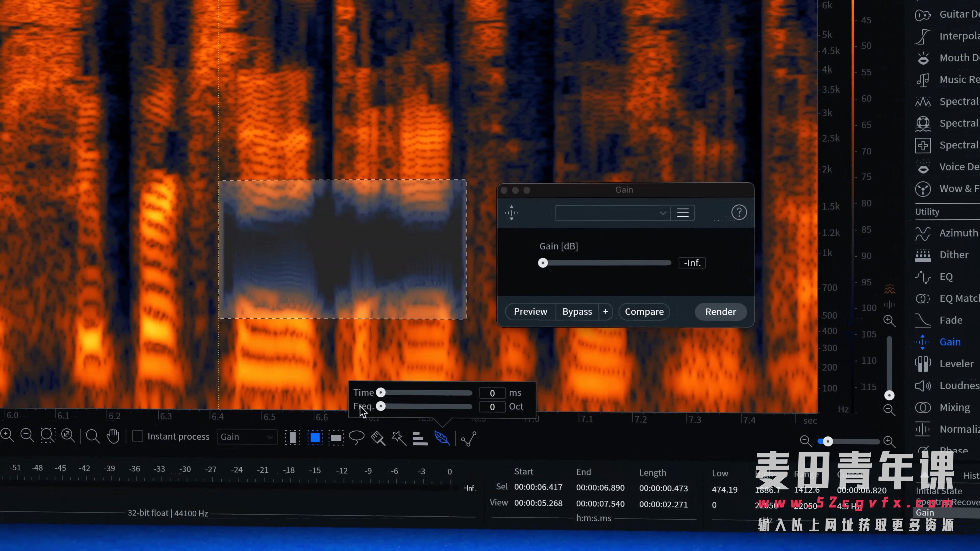This screenshot has height=551, width=980.
Task: Select the Magic Wand tool
Action: pos(399,438)
